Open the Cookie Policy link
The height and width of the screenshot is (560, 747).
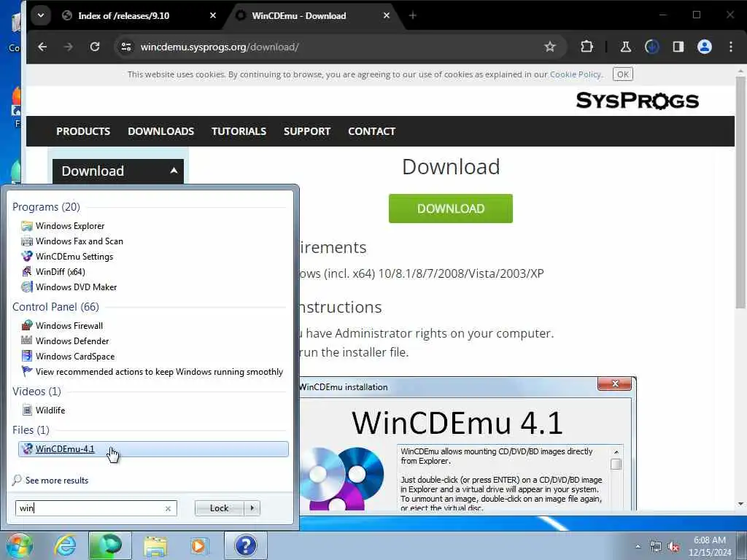[x=576, y=74]
